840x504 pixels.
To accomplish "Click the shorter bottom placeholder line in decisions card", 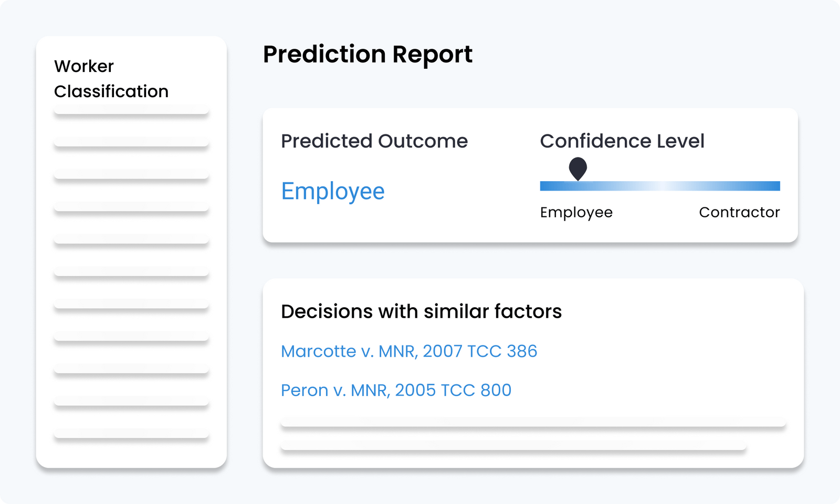I will click(513, 446).
